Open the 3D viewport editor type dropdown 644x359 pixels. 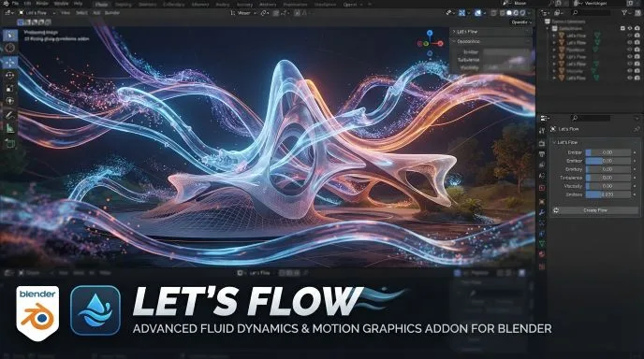[x=8, y=13]
